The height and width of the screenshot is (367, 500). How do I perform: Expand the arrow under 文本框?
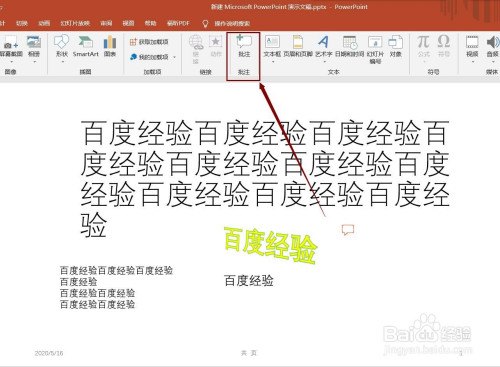[x=272, y=62]
